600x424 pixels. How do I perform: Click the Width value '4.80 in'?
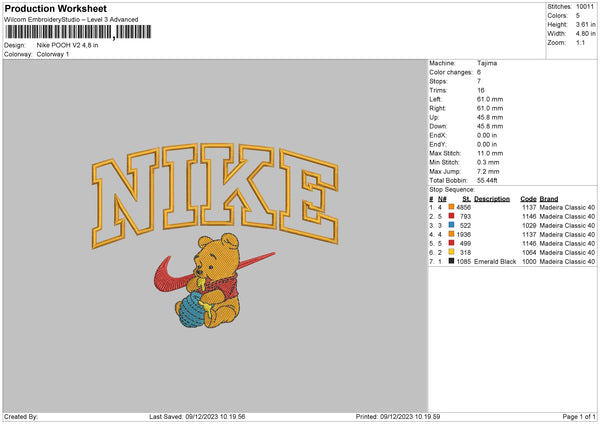(585, 34)
